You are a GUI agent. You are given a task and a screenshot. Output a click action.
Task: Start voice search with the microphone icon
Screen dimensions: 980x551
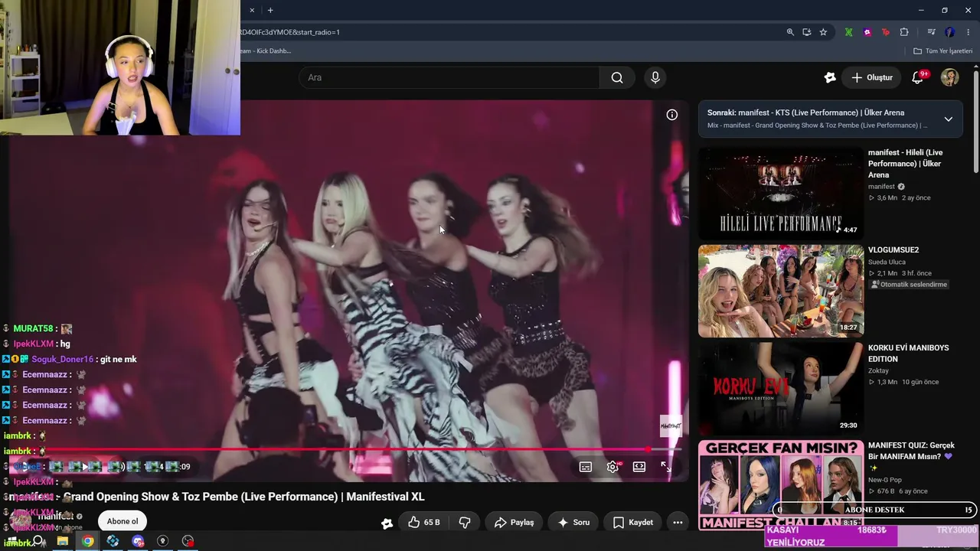tap(655, 77)
